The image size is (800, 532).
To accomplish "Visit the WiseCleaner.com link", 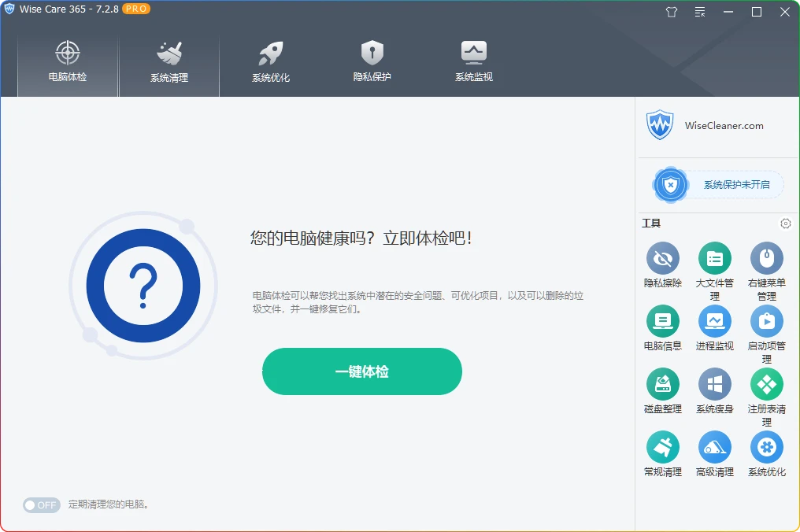I will click(x=724, y=125).
